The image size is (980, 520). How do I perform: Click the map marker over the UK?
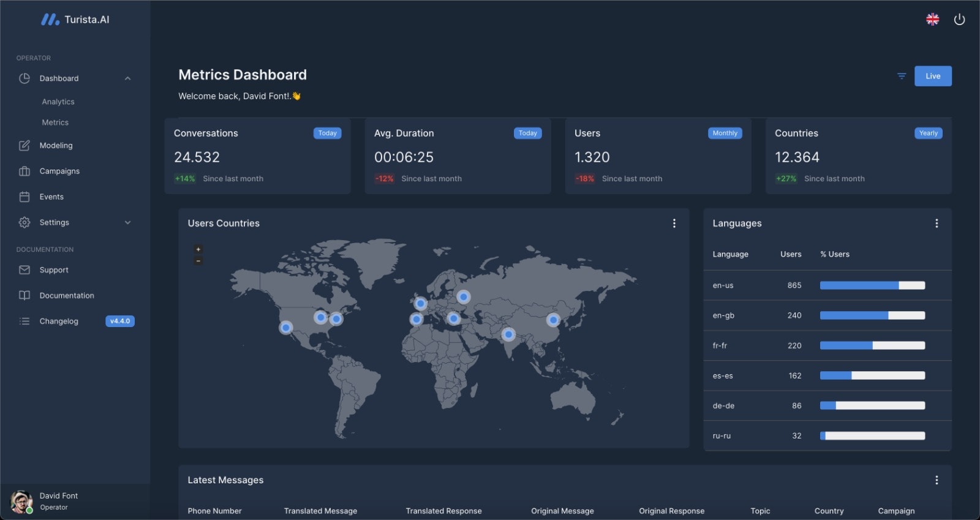[420, 303]
